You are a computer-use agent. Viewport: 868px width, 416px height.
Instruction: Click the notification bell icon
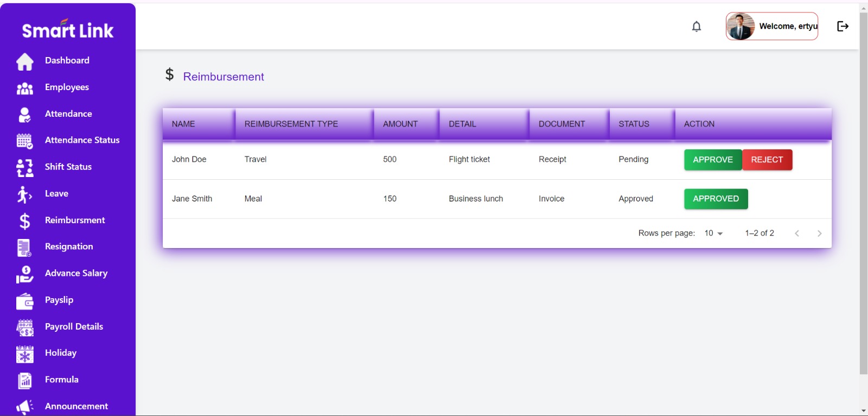pyautogui.click(x=697, y=26)
